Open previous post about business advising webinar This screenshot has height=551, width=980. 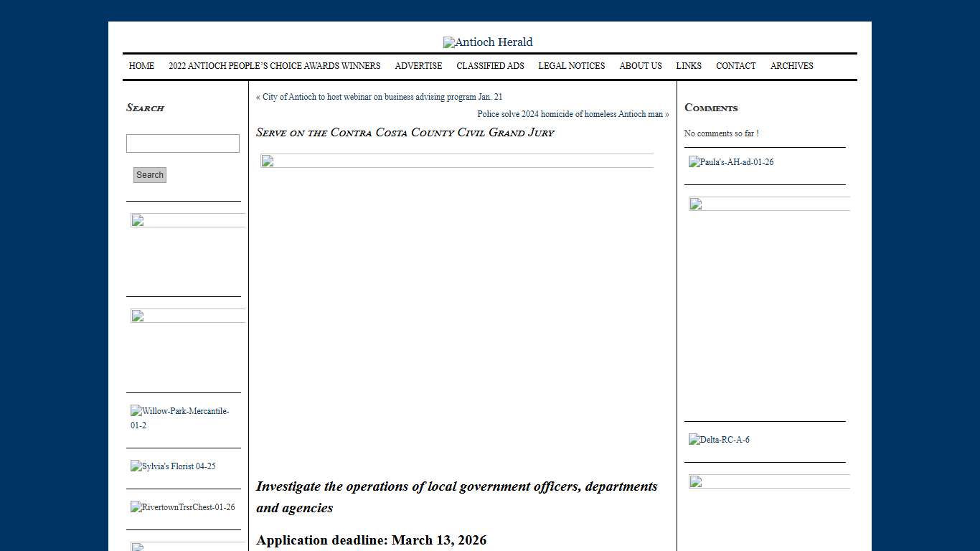pos(382,97)
